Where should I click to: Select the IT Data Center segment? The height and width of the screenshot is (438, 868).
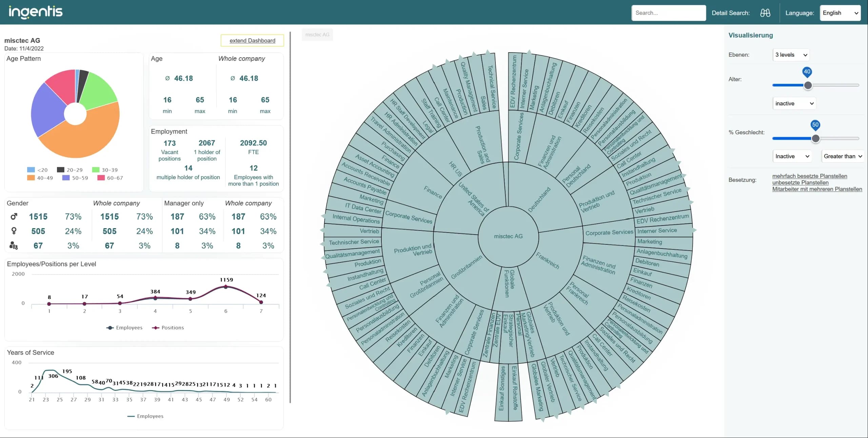(363, 208)
